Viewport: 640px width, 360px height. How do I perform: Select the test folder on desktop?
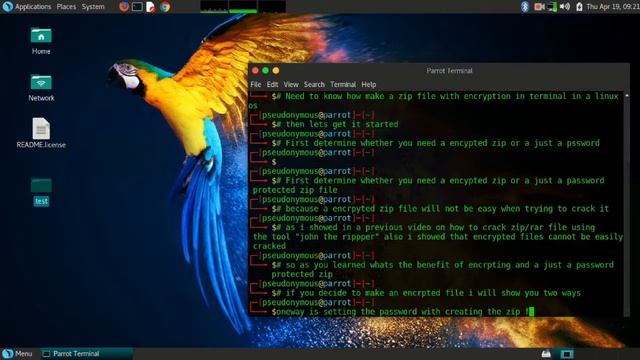pos(41,192)
